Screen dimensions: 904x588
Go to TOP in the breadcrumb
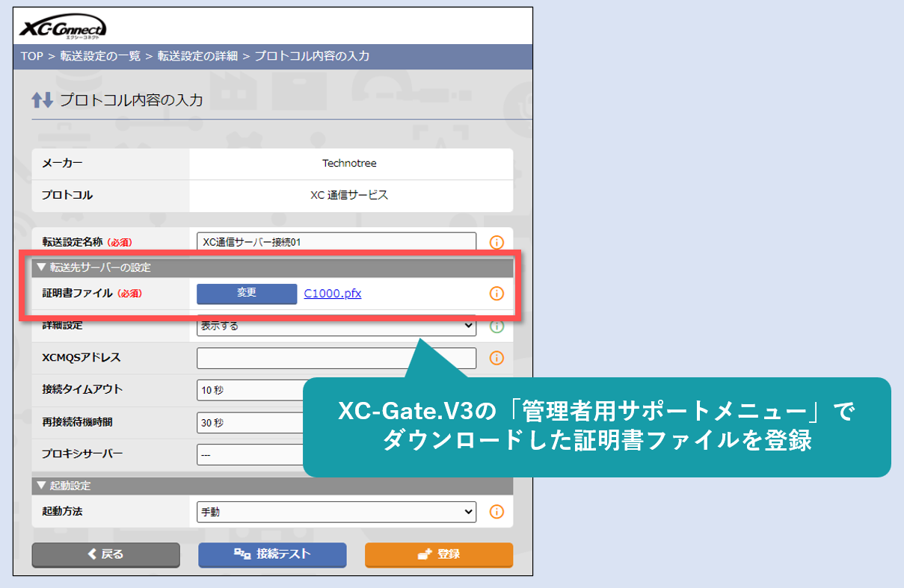click(x=31, y=56)
